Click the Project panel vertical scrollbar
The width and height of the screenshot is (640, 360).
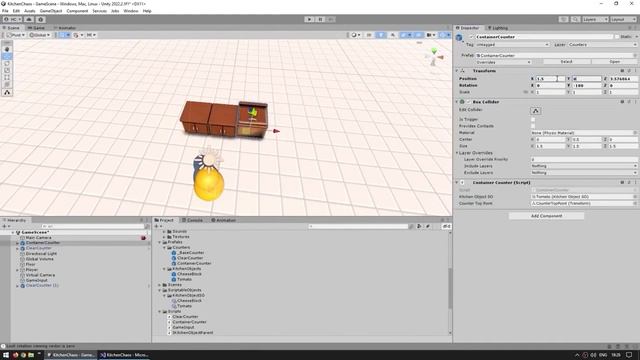pyautogui.click(x=450, y=288)
